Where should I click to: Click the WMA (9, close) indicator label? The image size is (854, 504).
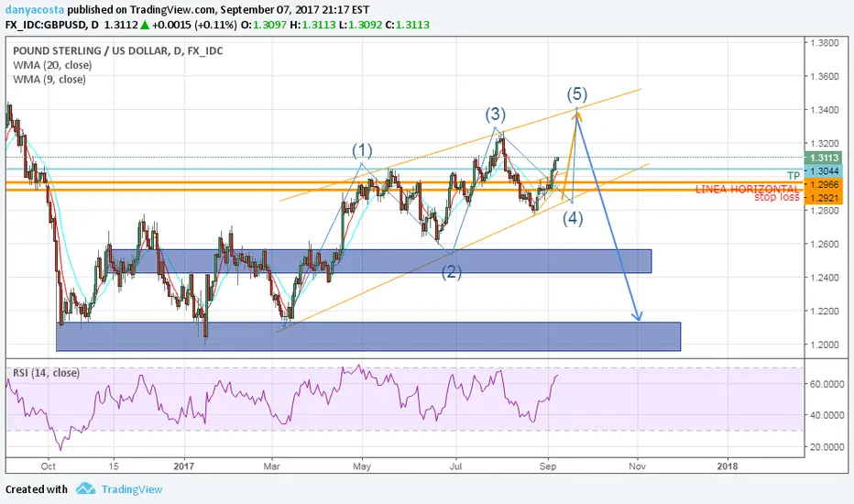[x=49, y=80]
